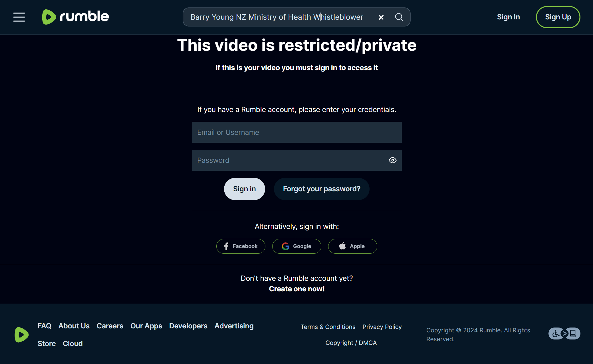Go to Careers footer link

click(x=110, y=326)
